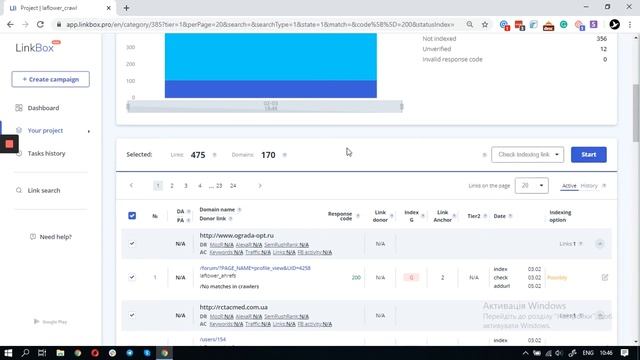
Task: Click the info icon beside Domain name
Action: (240, 210)
